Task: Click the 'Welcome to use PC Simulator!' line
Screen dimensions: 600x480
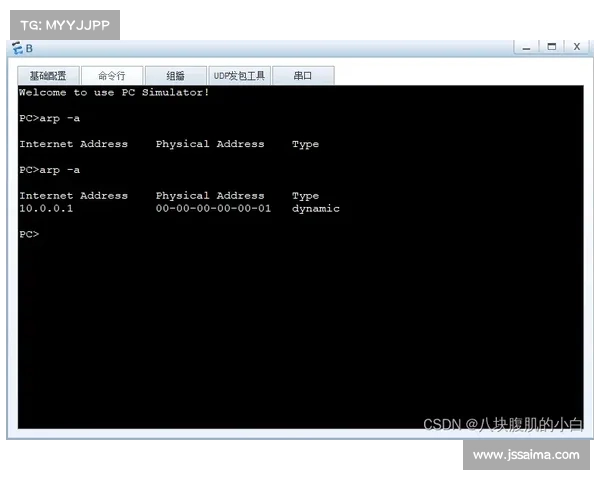Action: (114, 92)
